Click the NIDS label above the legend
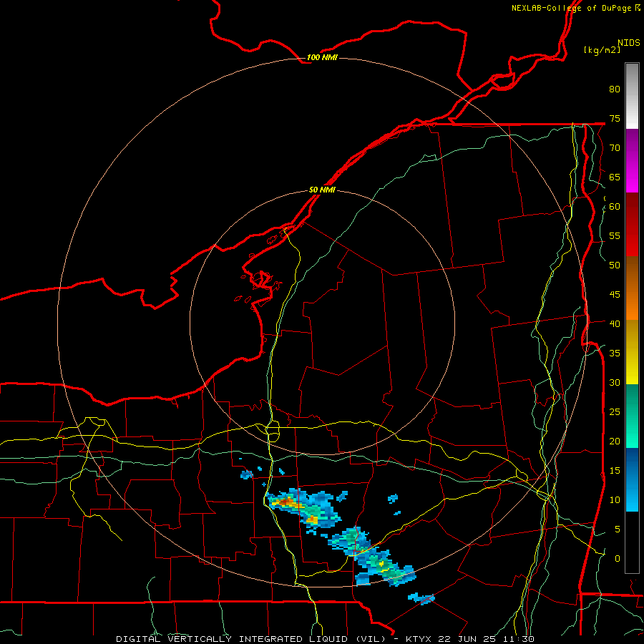The height and width of the screenshot is (644, 644). click(x=628, y=43)
